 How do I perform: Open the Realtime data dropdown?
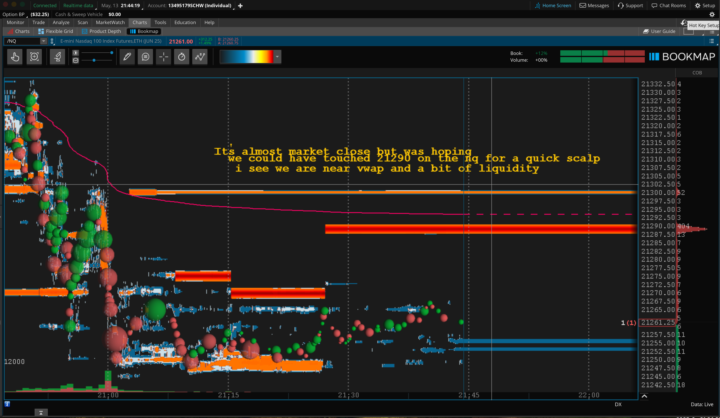tap(79, 6)
